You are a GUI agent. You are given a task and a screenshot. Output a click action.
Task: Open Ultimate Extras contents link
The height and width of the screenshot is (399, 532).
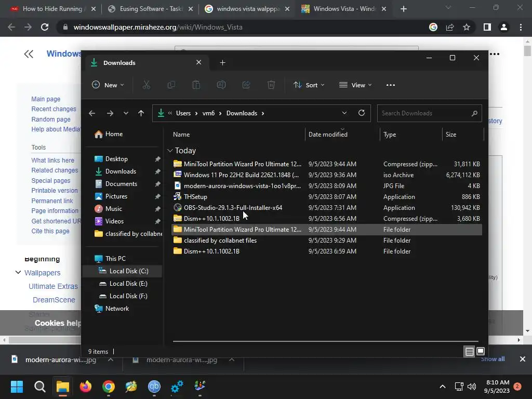pyautogui.click(x=54, y=286)
